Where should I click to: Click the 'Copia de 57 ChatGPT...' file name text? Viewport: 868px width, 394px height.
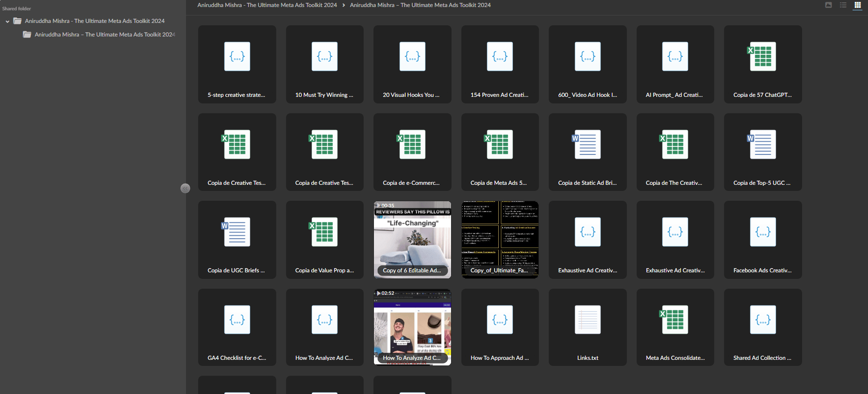click(x=762, y=95)
